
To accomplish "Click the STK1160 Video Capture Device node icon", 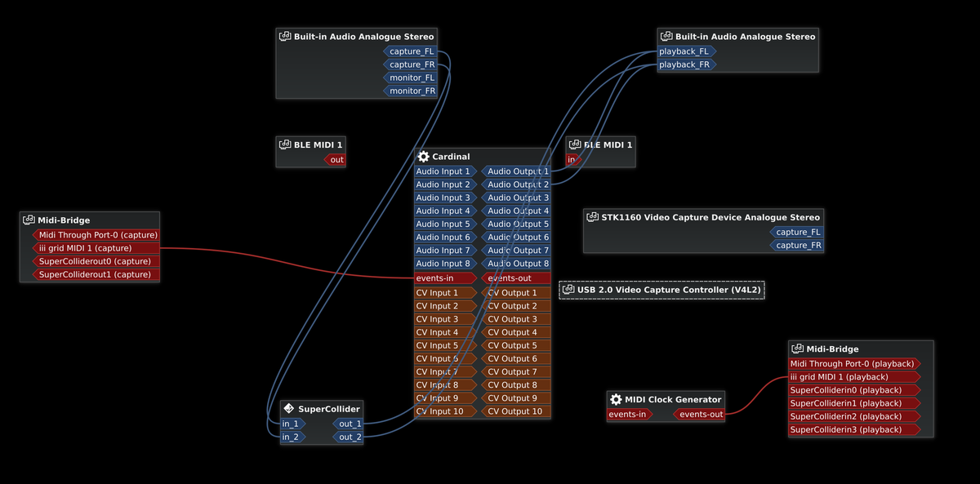I will (592, 217).
